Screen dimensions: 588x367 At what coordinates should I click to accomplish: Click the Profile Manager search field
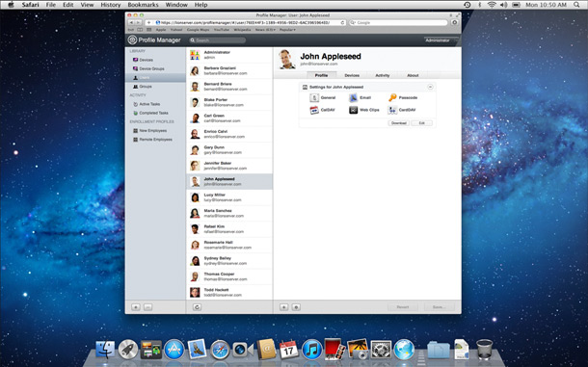[218, 40]
